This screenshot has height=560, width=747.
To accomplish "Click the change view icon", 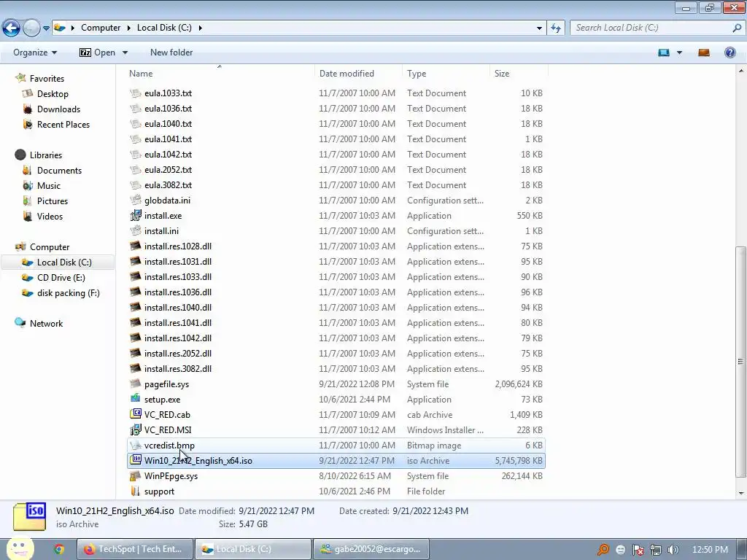I will (x=664, y=52).
